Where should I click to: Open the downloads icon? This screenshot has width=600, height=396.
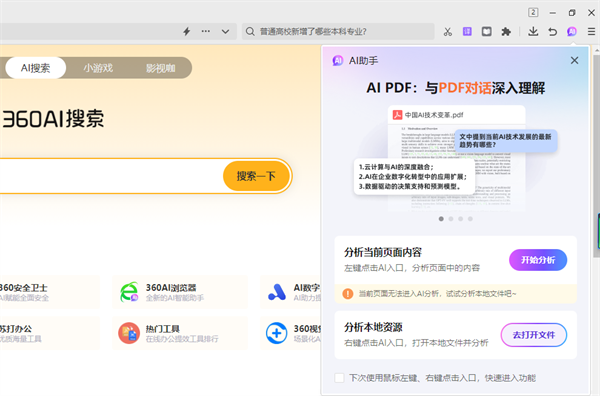[533, 31]
